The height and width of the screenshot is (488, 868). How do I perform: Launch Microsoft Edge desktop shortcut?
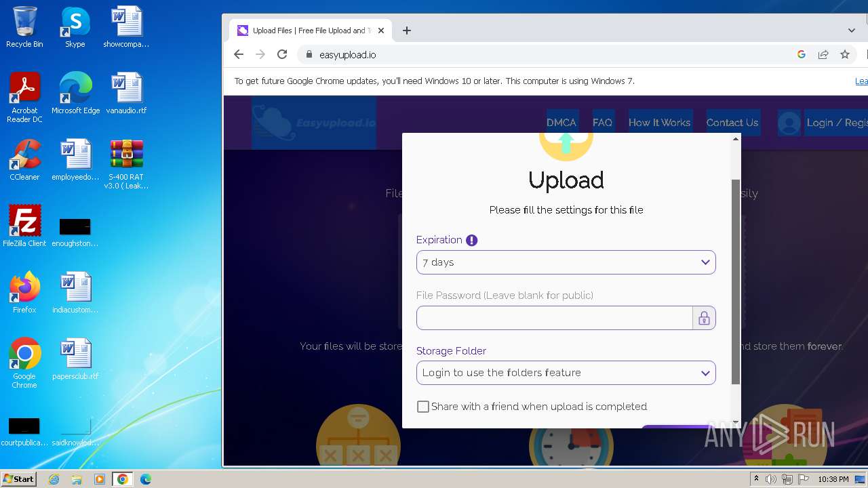click(75, 94)
